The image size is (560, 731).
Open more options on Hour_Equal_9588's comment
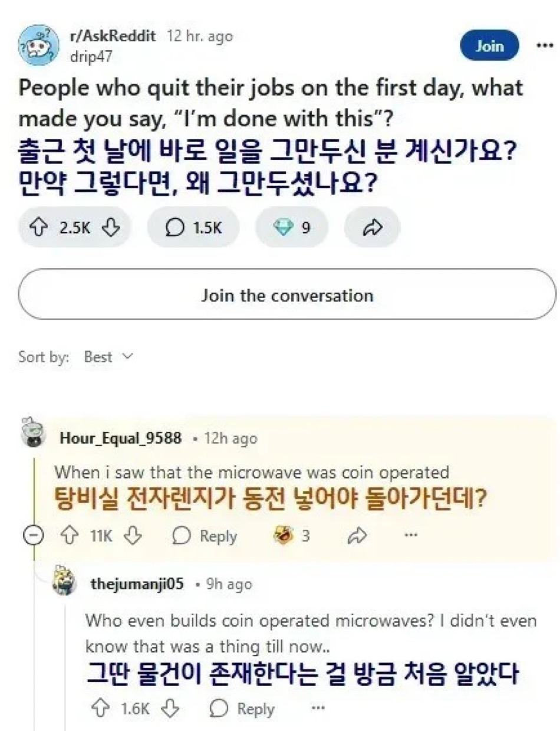click(x=411, y=536)
